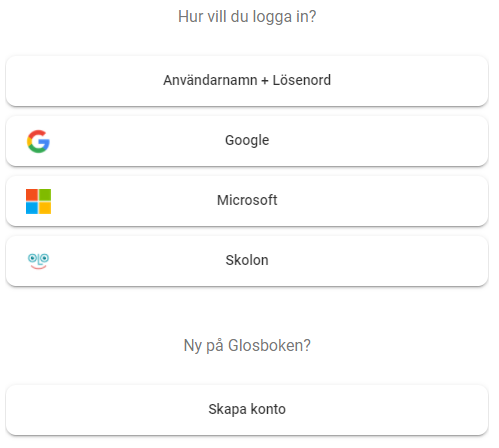Select the 'Skolon' text label

pyautogui.click(x=247, y=260)
